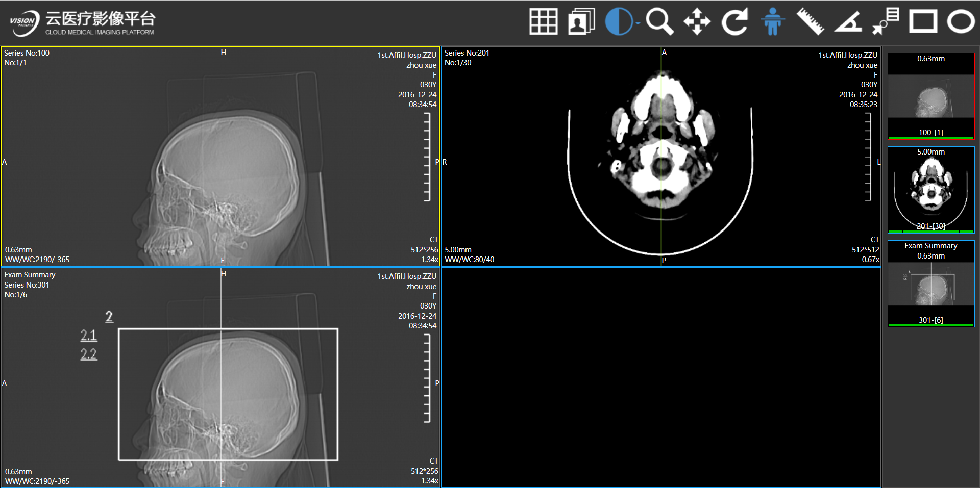Click label 2.2 in exam summary
Image resolution: width=980 pixels, height=488 pixels.
[x=89, y=354]
